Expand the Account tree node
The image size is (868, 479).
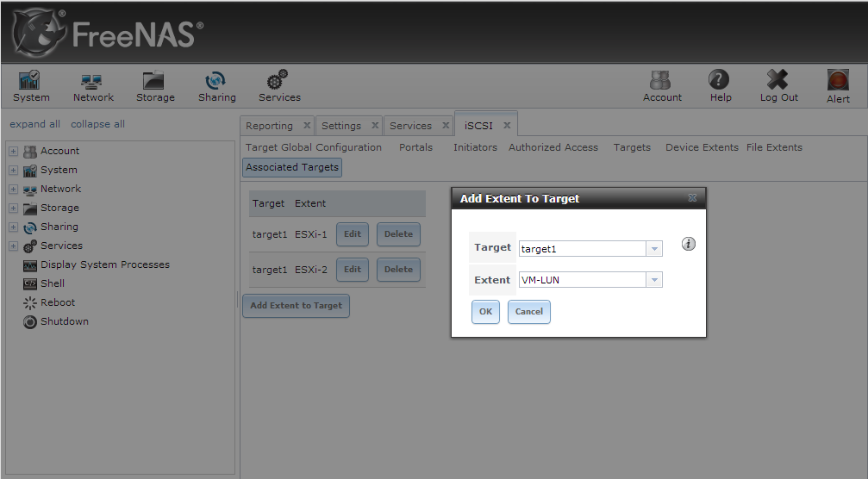[x=13, y=151]
